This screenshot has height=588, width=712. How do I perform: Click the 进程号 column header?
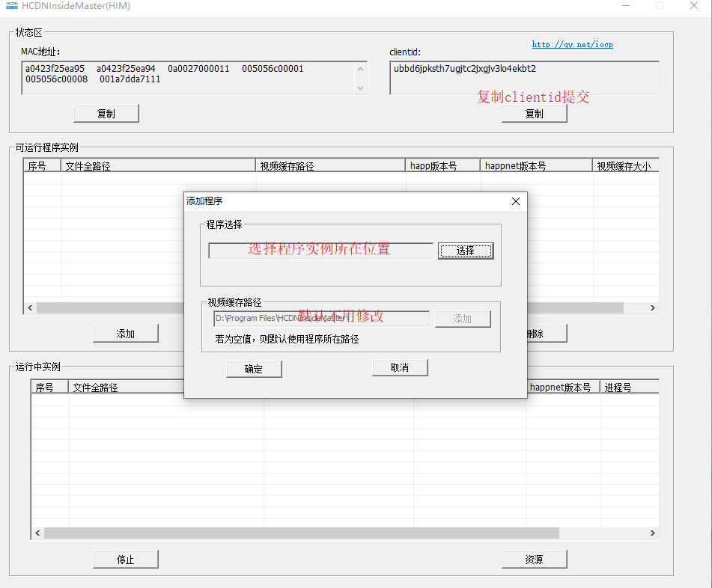(x=630, y=388)
